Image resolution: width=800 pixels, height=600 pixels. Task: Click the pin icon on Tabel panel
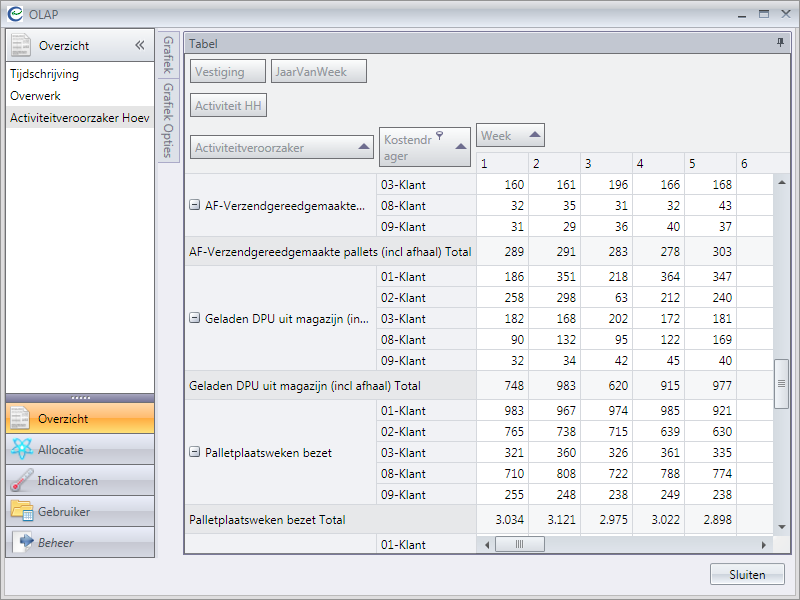[x=780, y=44]
